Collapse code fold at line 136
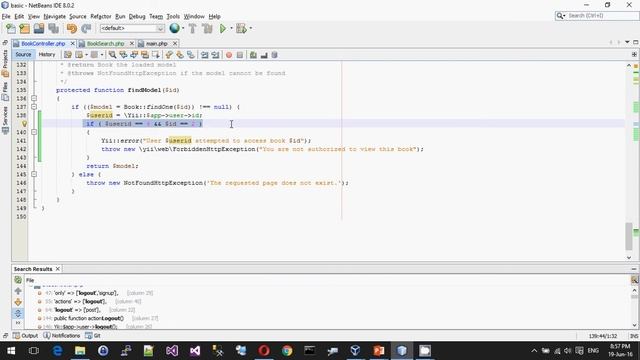The image size is (640, 360). pos(34,98)
